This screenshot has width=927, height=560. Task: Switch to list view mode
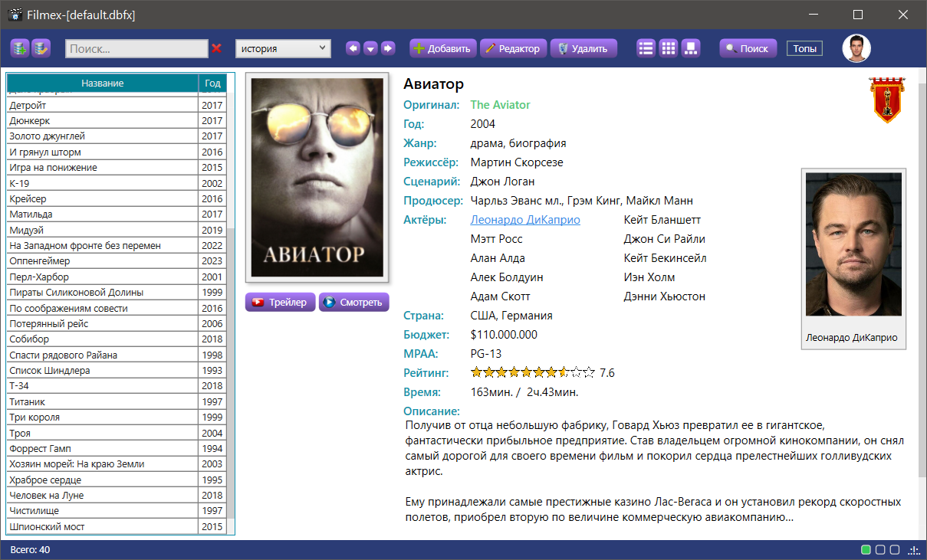tap(646, 48)
